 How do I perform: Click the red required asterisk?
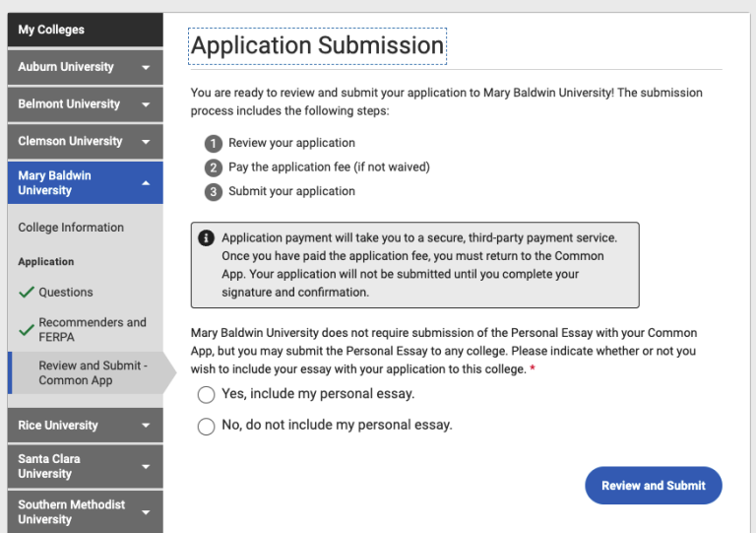tap(533, 368)
